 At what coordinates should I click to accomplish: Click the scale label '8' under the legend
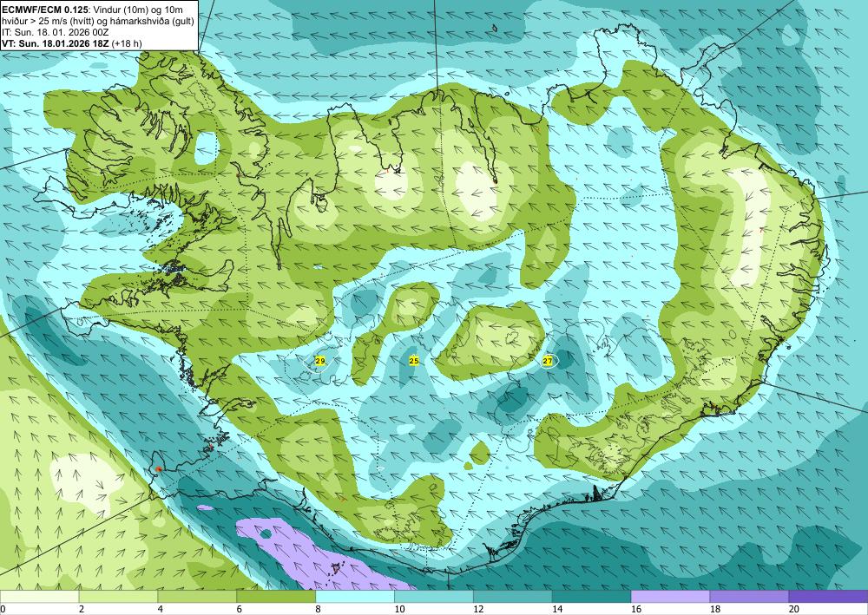[319, 609]
